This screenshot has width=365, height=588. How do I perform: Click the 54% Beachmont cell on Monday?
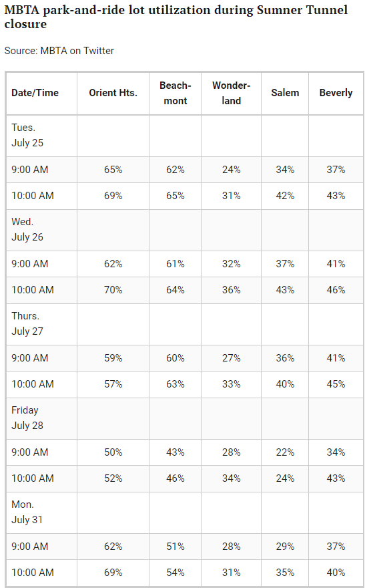pos(175,573)
